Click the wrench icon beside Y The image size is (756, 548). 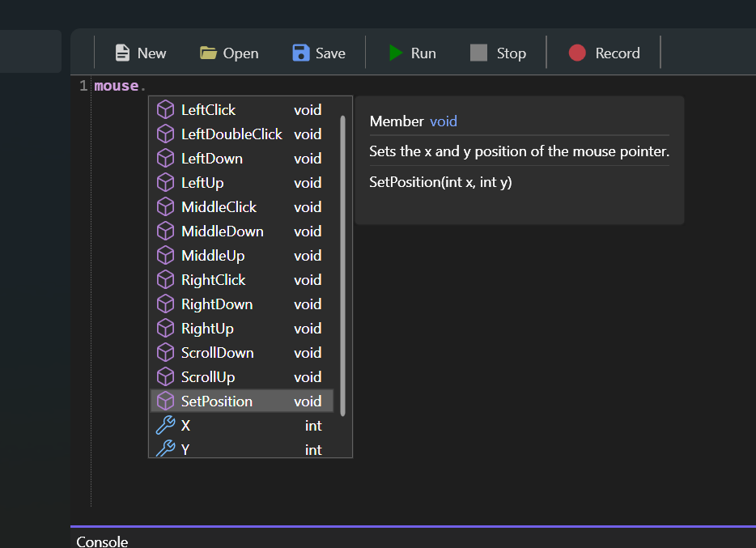point(165,448)
